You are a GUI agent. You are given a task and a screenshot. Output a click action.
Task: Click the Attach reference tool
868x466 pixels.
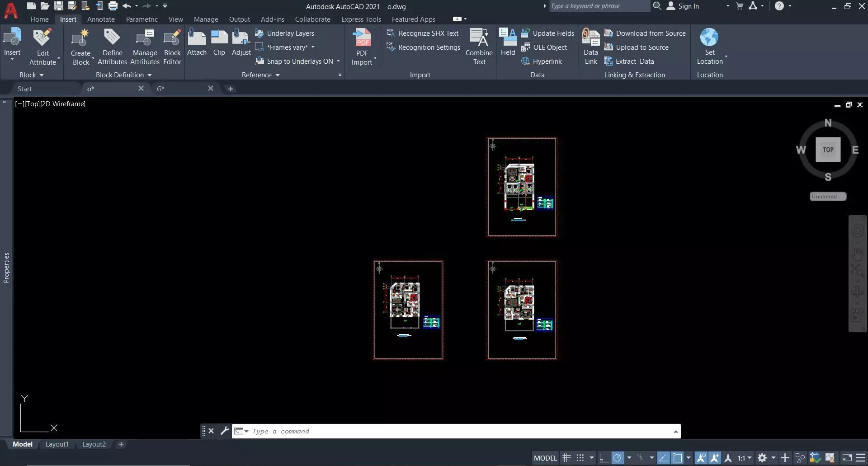[x=197, y=42]
